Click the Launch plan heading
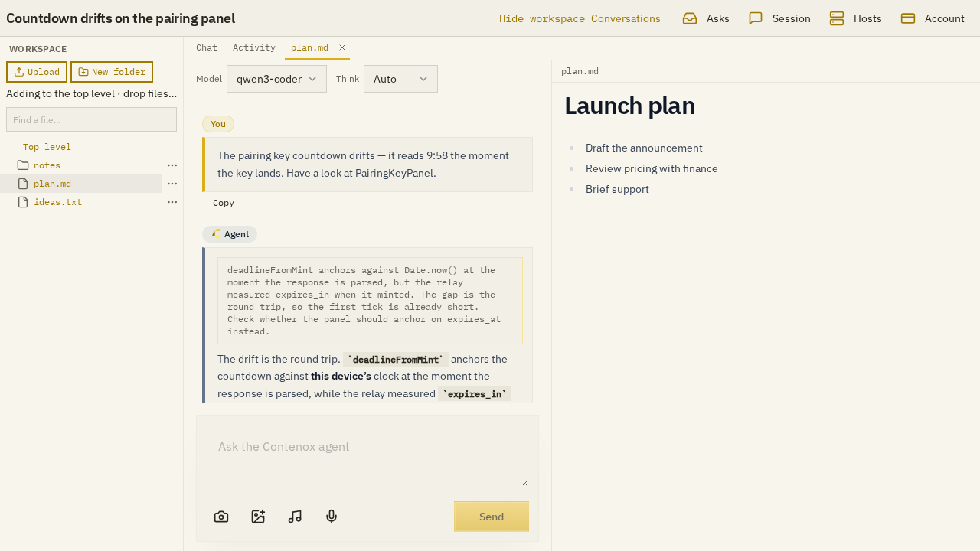The height and width of the screenshot is (551, 980). coord(629,106)
